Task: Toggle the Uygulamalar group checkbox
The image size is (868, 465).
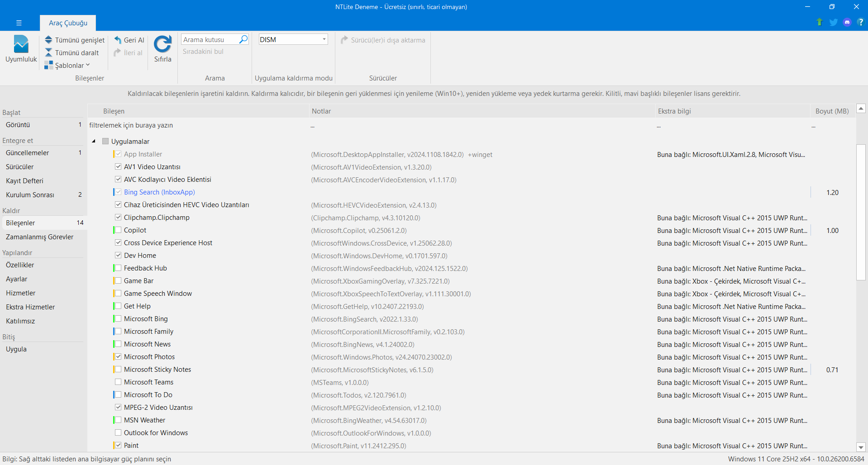Action: click(x=105, y=141)
